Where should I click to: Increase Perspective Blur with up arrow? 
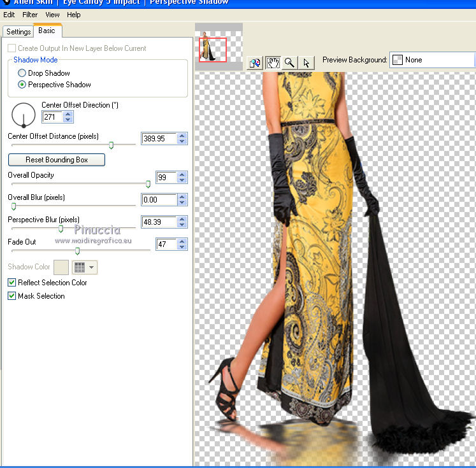pos(182,219)
